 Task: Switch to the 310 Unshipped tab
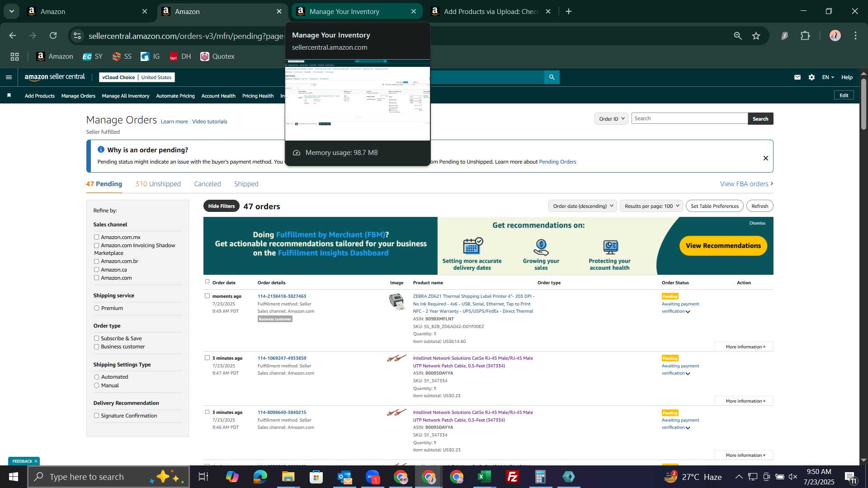[158, 184]
